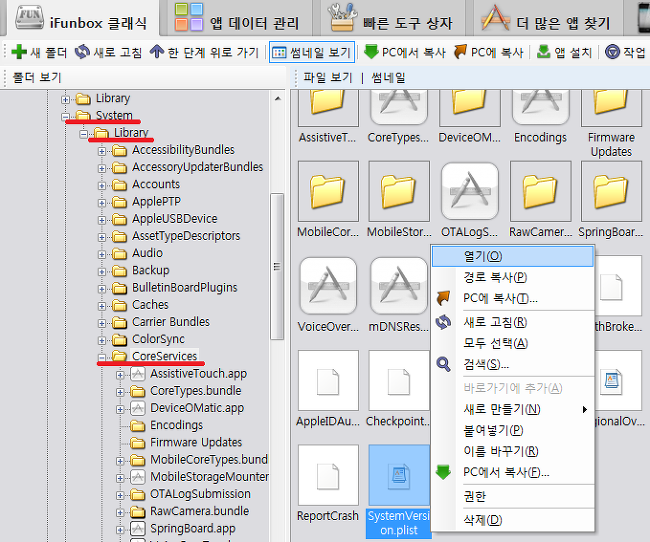The height and width of the screenshot is (542, 650).
Task: Click the mDNSRes... app icon
Action: (x=399, y=286)
